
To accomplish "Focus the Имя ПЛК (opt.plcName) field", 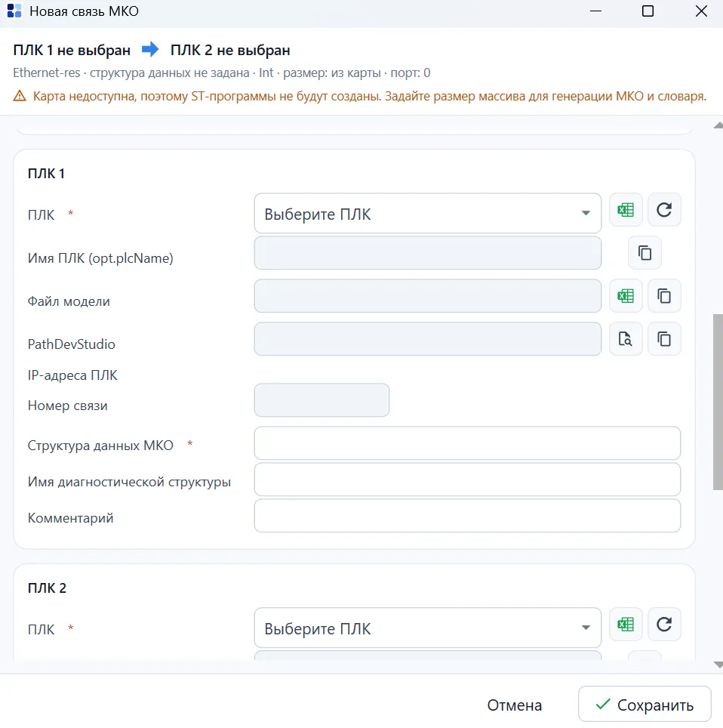I will (x=427, y=253).
